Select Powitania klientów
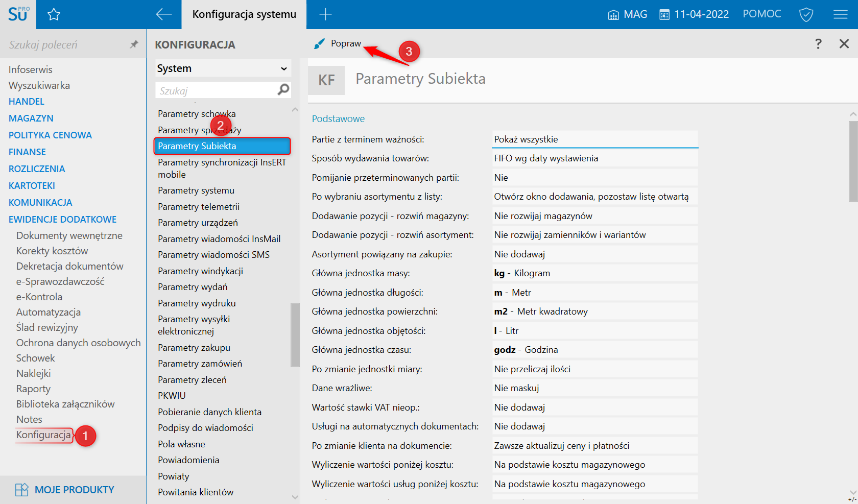This screenshot has height=504, width=858. pos(196,492)
